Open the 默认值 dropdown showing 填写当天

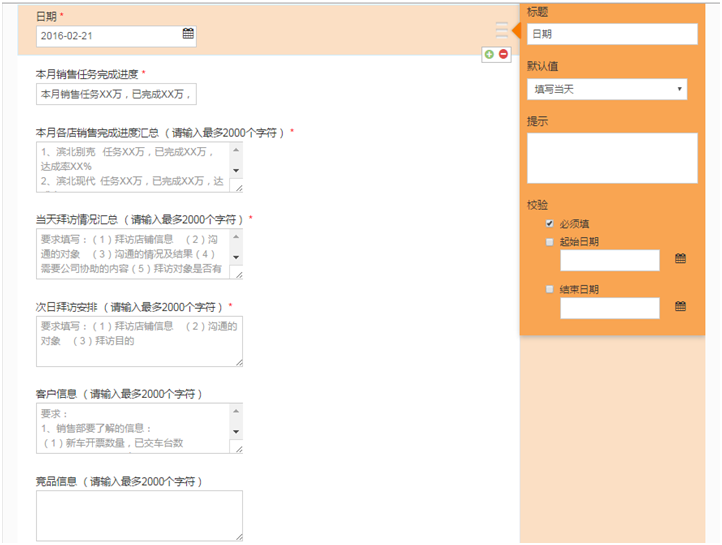(607, 90)
